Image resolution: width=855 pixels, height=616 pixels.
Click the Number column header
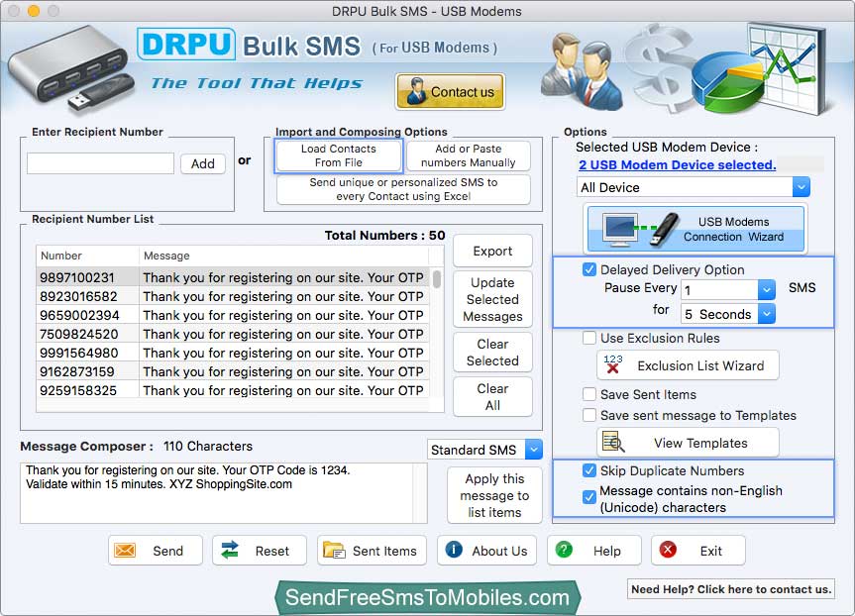tap(87, 256)
